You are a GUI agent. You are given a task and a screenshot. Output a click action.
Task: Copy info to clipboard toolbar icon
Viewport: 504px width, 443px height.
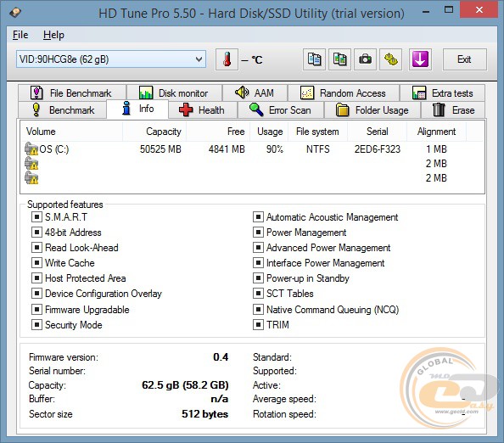314,59
